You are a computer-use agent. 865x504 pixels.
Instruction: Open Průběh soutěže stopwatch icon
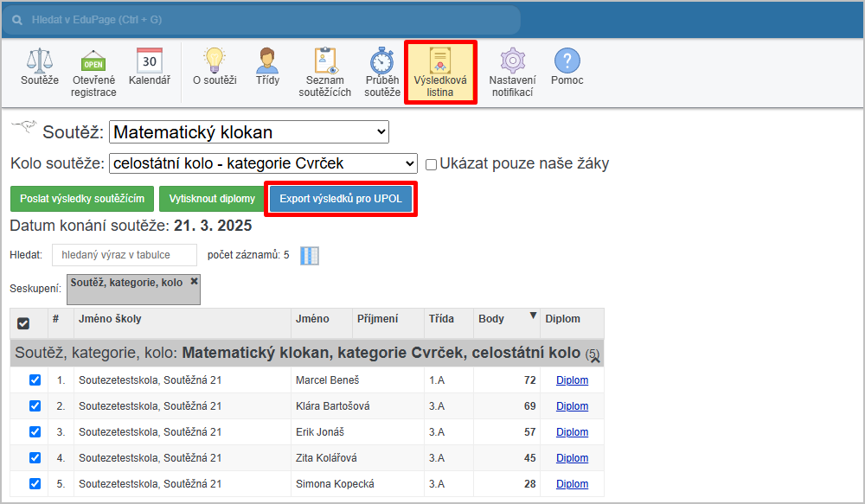pyautogui.click(x=382, y=61)
